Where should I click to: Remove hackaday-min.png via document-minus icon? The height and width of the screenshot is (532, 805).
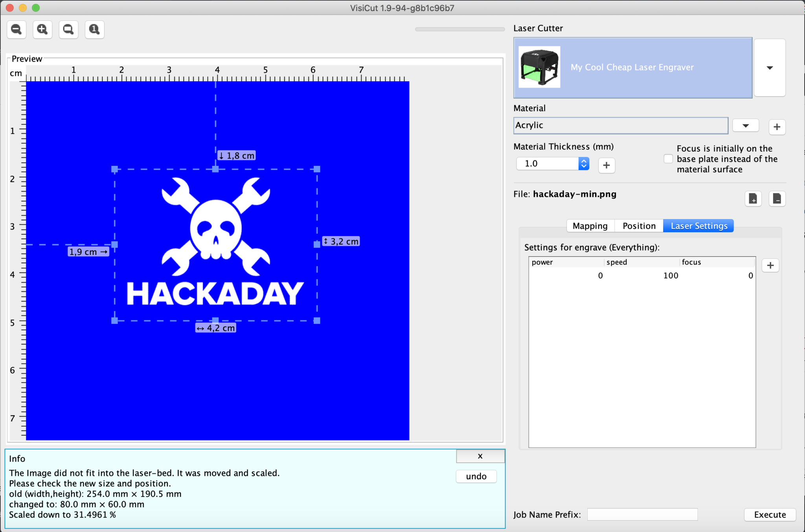coord(777,198)
